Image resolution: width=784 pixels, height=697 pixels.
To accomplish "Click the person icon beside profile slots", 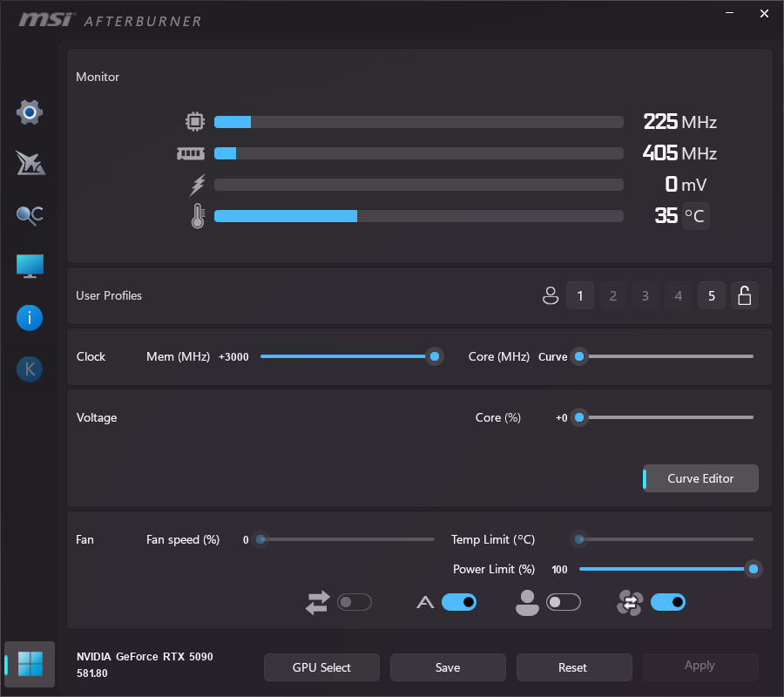I will pos(550,296).
